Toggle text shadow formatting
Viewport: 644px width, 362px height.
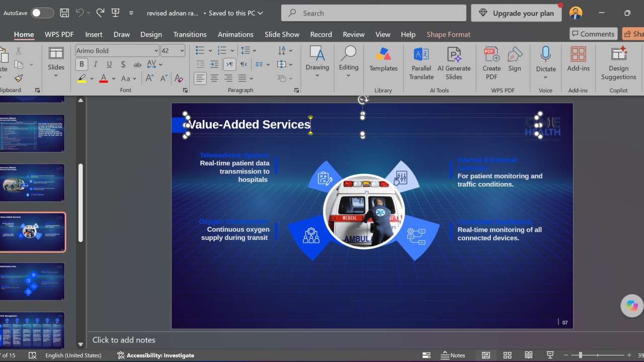(123, 64)
